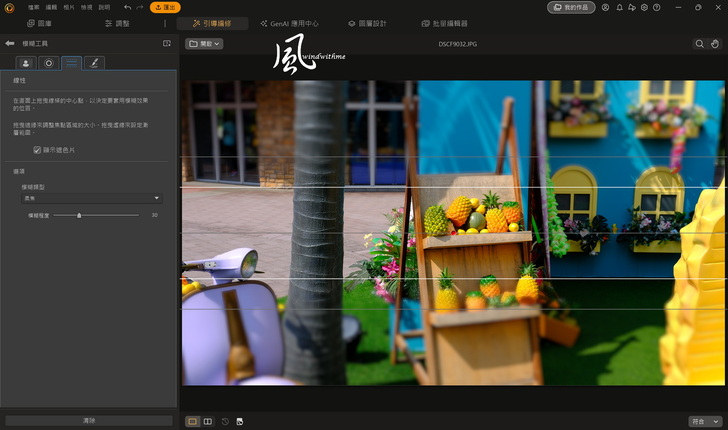Open the 開啟 folder dropdown
Image resolution: width=728 pixels, height=430 pixels.
point(204,44)
